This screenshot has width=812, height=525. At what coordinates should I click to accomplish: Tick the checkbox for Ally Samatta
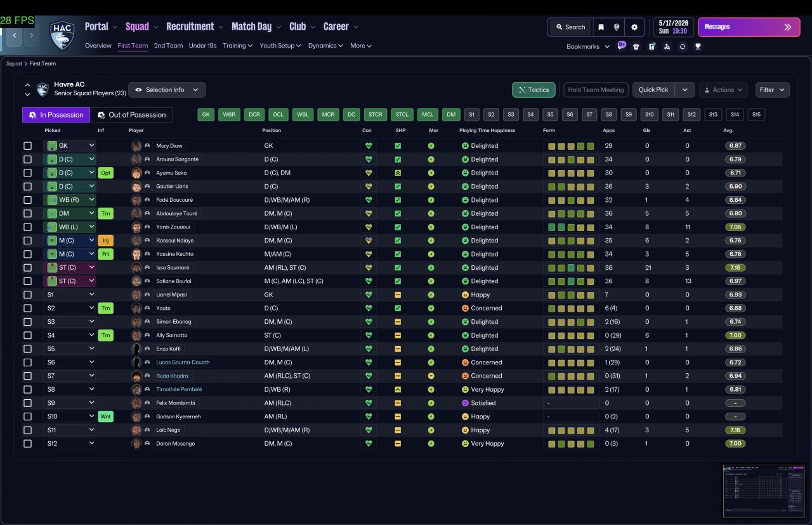[27, 335]
